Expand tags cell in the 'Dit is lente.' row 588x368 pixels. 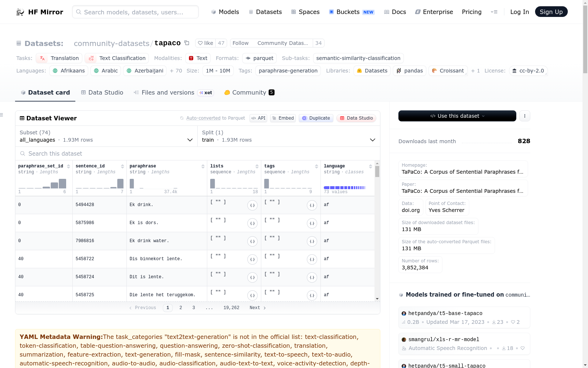point(312,277)
